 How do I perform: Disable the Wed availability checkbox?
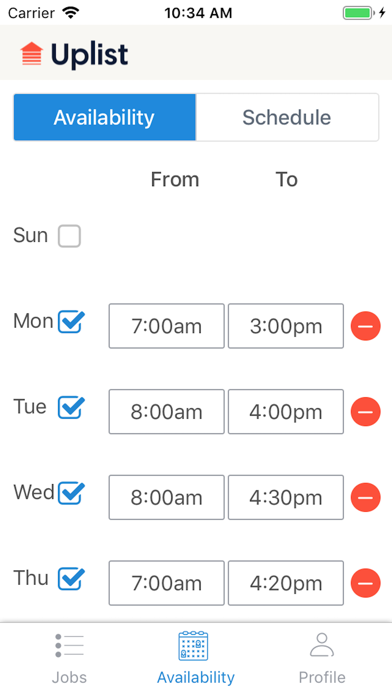71,493
